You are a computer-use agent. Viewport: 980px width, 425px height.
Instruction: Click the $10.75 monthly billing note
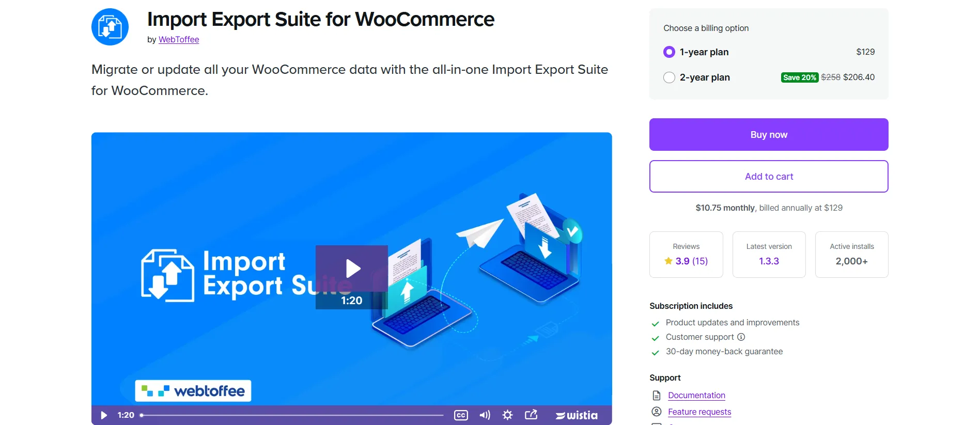[x=769, y=208]
